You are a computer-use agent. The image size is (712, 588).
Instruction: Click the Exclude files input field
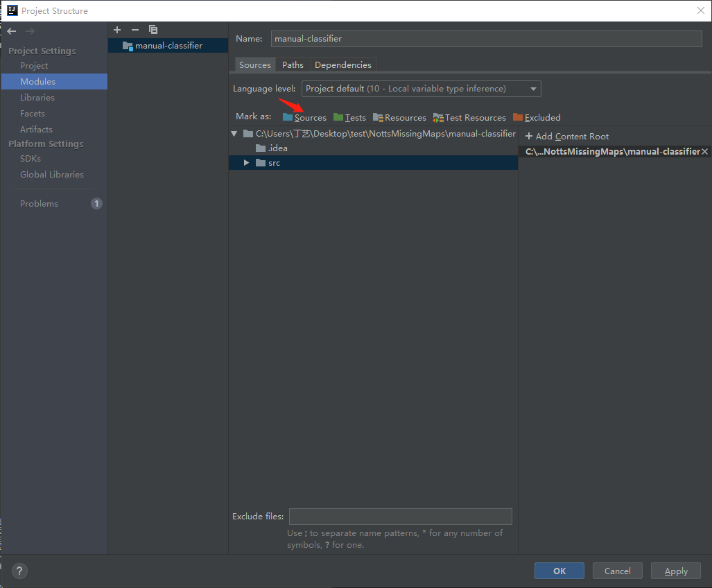click(400, 516)
